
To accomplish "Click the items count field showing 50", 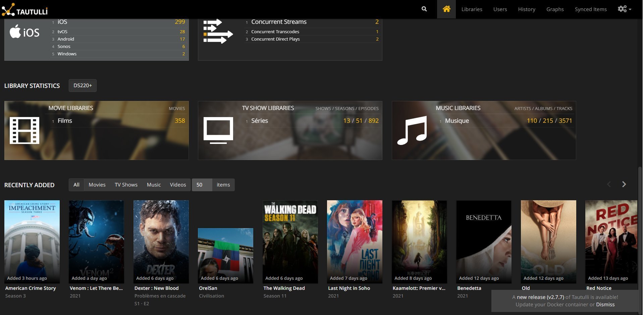I will [202, 185].
